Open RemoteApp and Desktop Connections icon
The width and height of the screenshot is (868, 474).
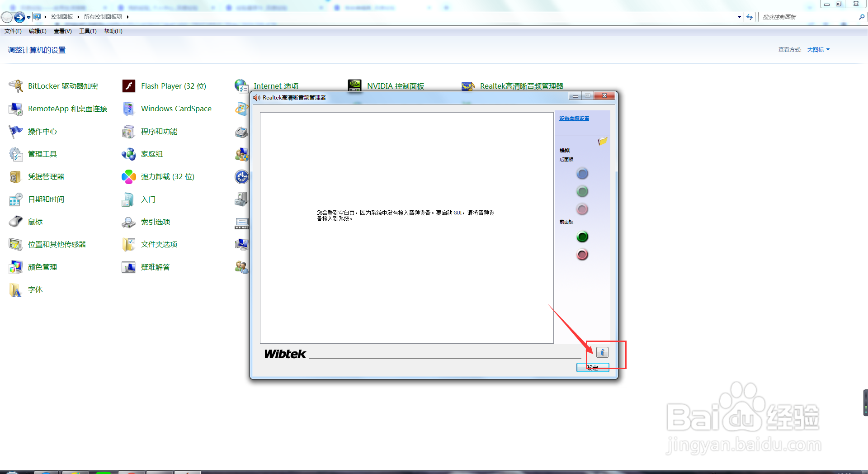coord(16,109)
